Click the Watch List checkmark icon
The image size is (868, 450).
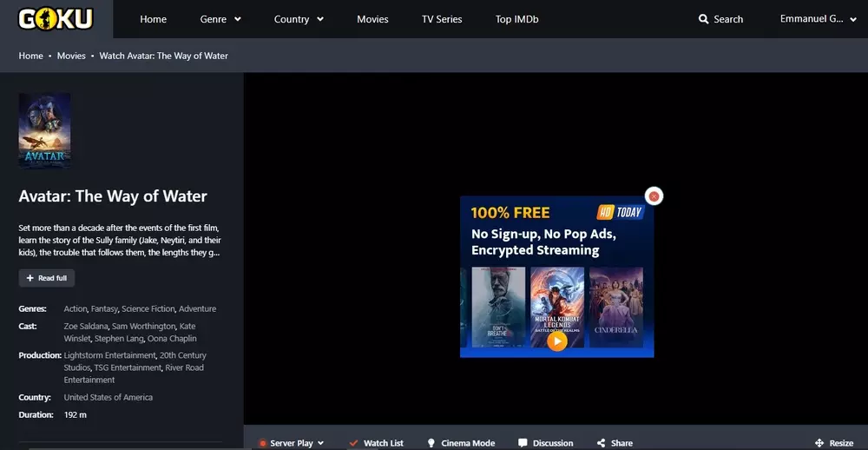(354, 443)
